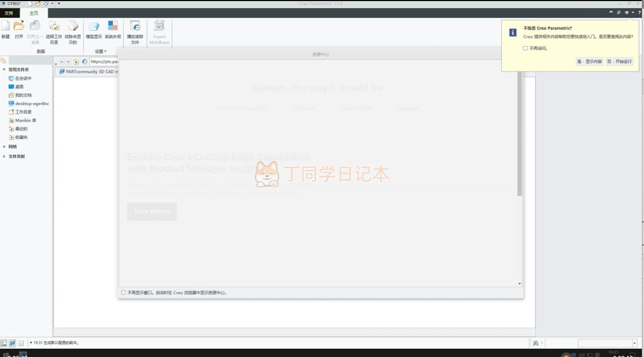Click the status message 生成默认配置的副本
The width and height of the screenshot is (644, 357).
[56, 342]
